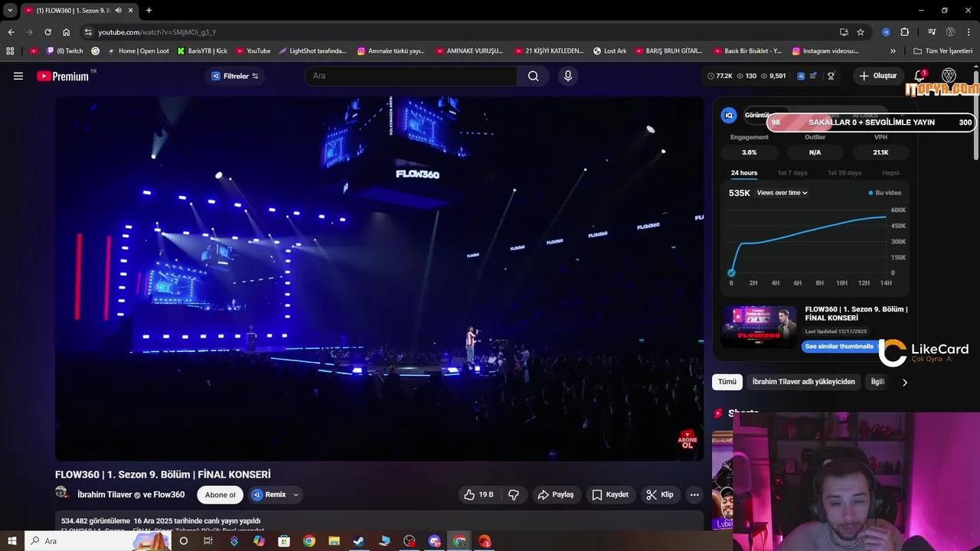
Task: Click the Kaydet save button
Action: click(x=610, y=495)
